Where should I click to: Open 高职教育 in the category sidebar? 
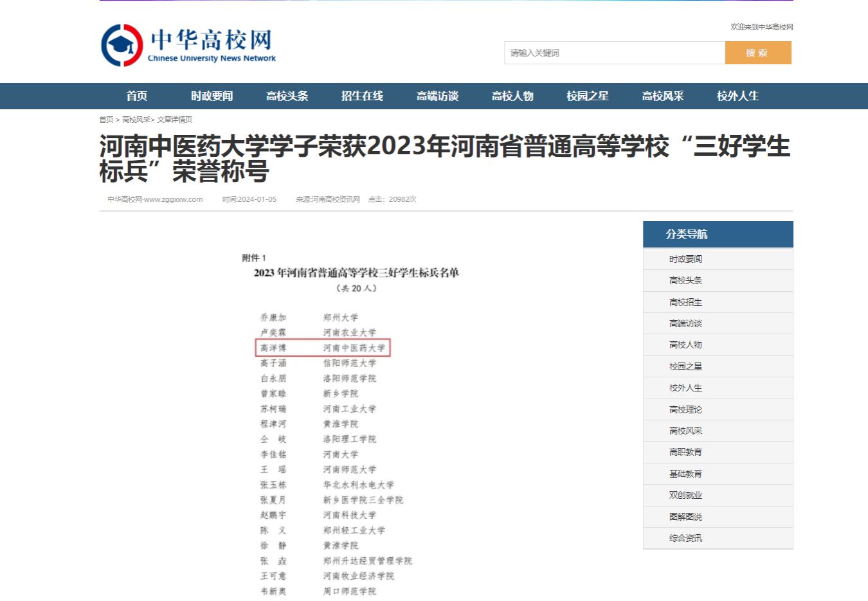(x=685, y=453)
